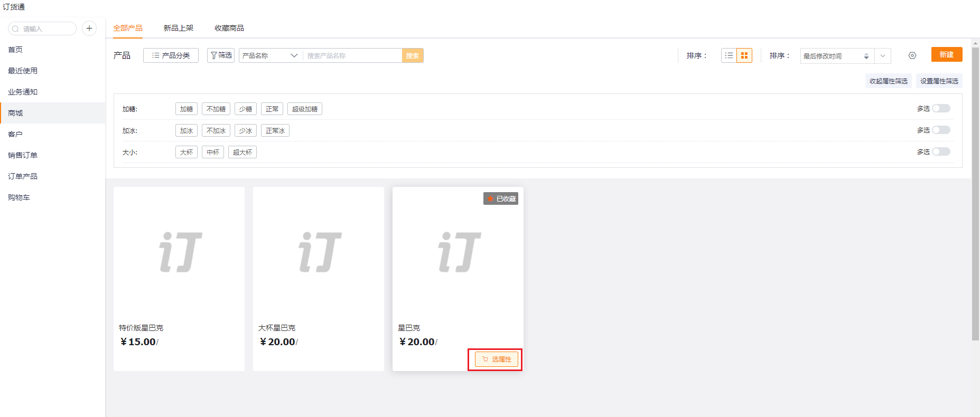Select the 少冰 attribute filter tag

point(246,130)
